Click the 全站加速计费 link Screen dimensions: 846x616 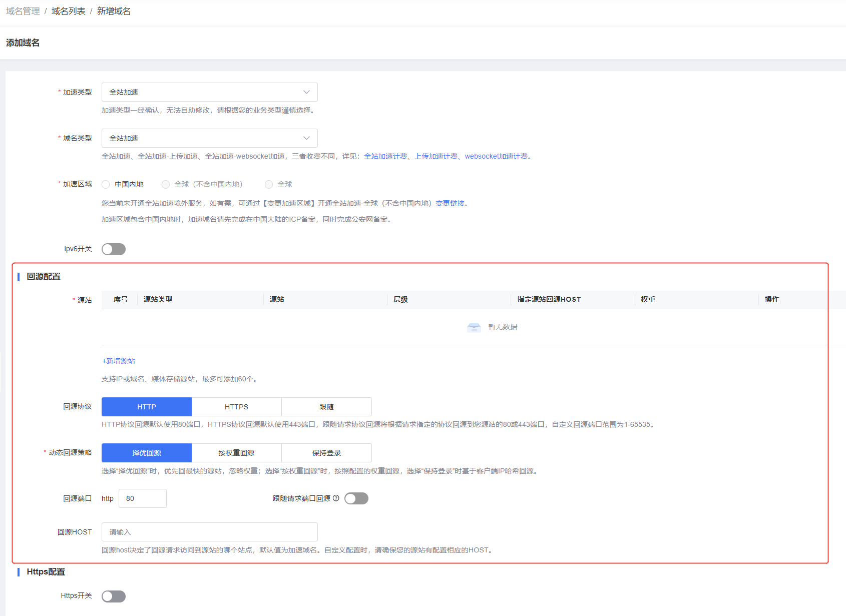point(385,156)
